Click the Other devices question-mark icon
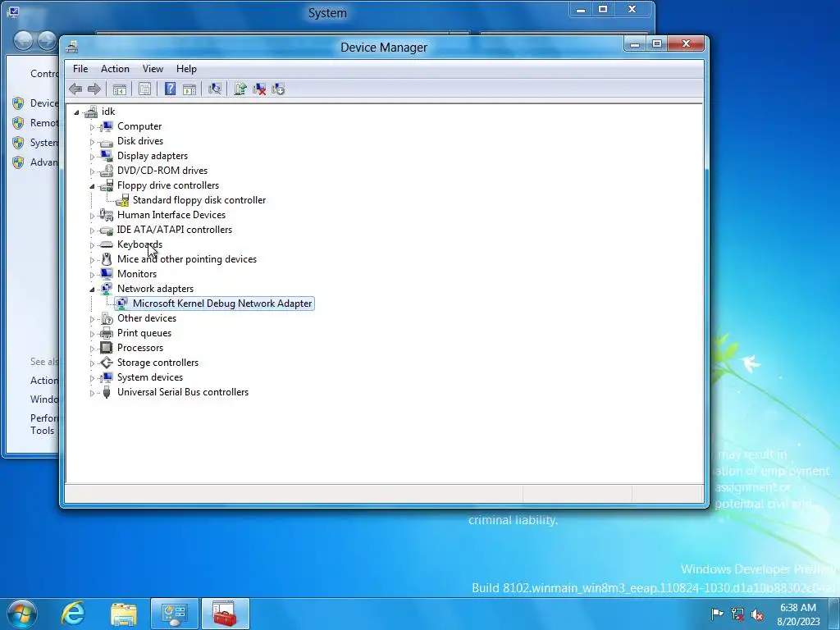 (107, 318)
